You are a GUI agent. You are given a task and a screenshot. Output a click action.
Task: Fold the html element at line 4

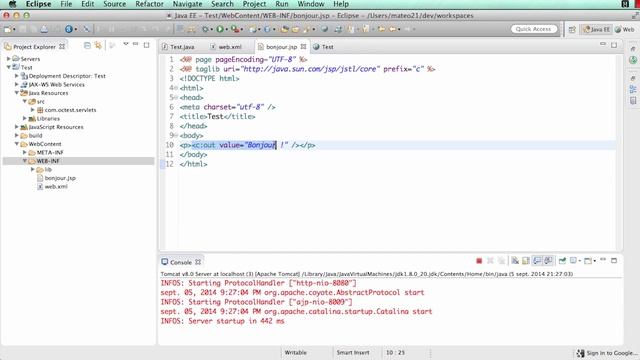click(x=176, y=88)
